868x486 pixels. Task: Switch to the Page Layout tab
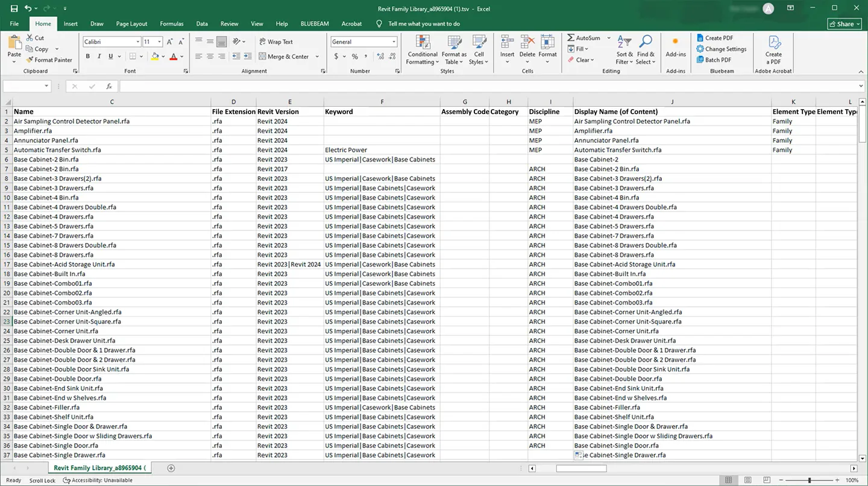(131, 24)
